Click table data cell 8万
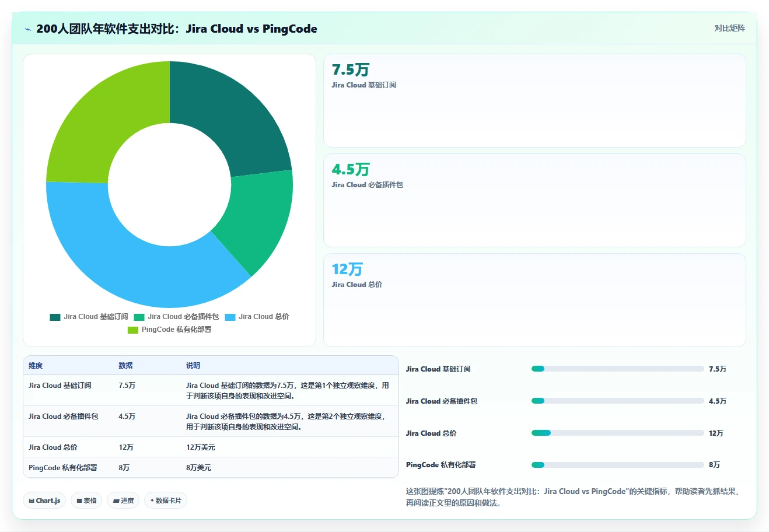 (x=124, y=468)
